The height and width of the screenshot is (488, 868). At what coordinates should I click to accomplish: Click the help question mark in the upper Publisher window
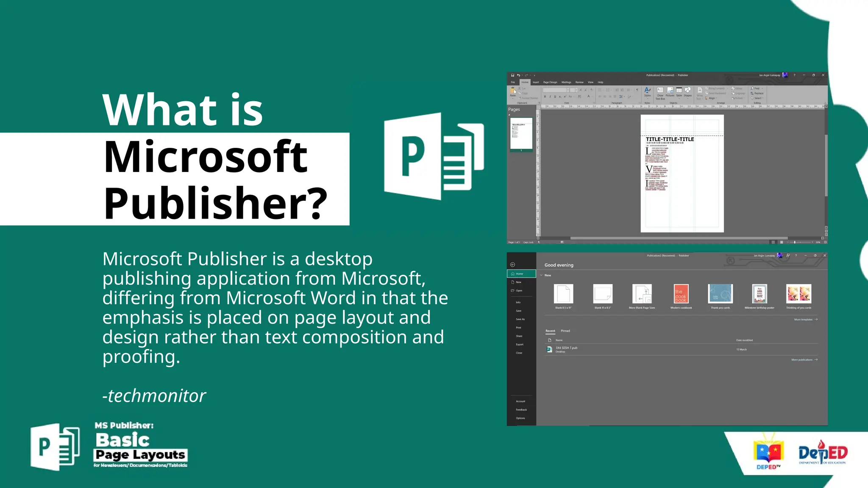click(x=794, y=75)
